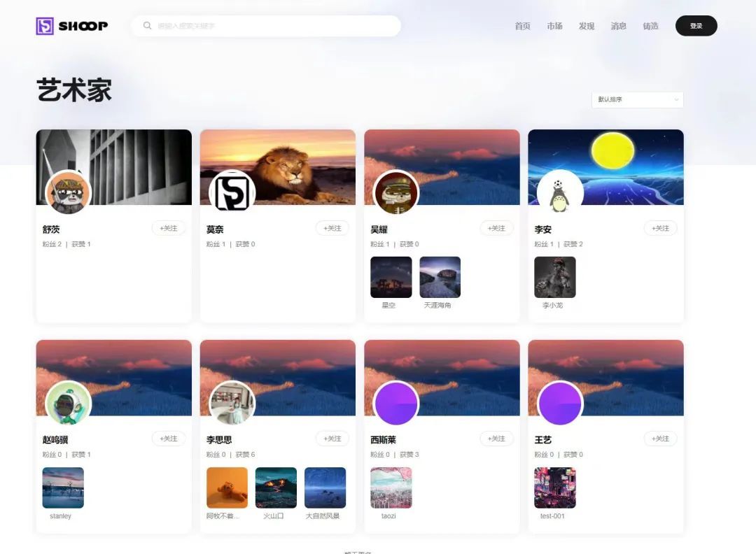The width and height of the screenshot is (756, 554).
Task: Open the taozi artwork thumbnail
Action: [391, 488]
